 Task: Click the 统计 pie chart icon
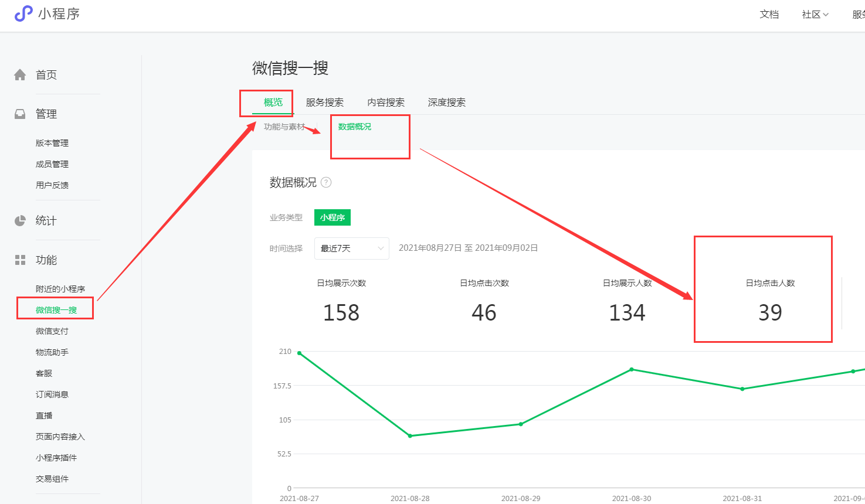(20, 221)
